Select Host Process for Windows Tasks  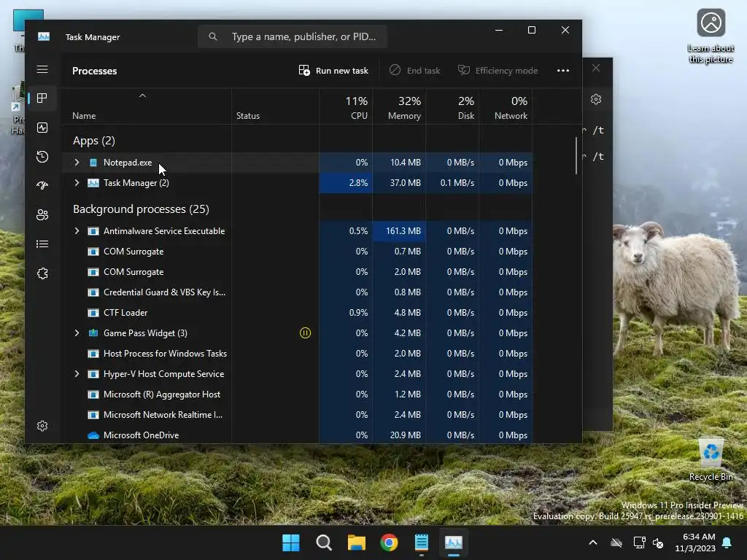(x=297, y=354)
